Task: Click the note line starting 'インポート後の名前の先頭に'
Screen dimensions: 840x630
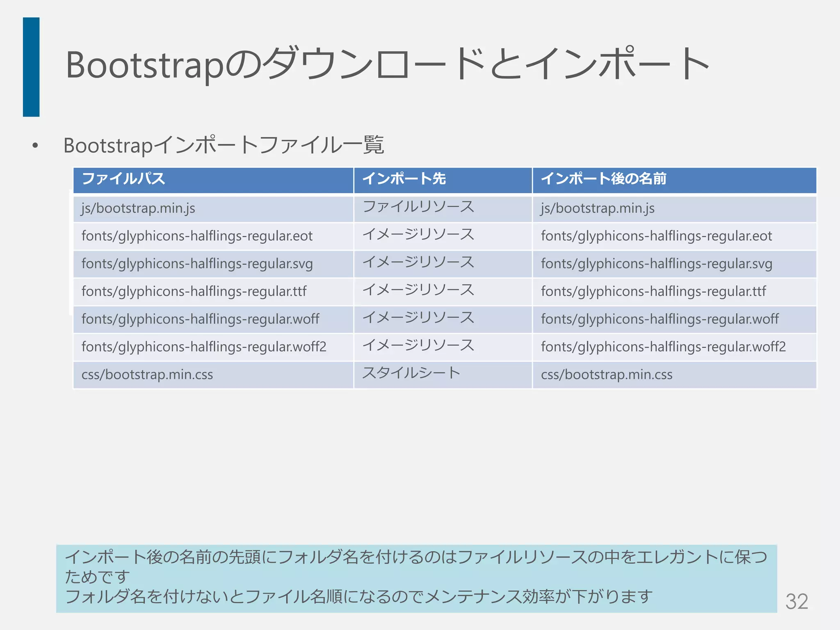Action: coord(416,557)
